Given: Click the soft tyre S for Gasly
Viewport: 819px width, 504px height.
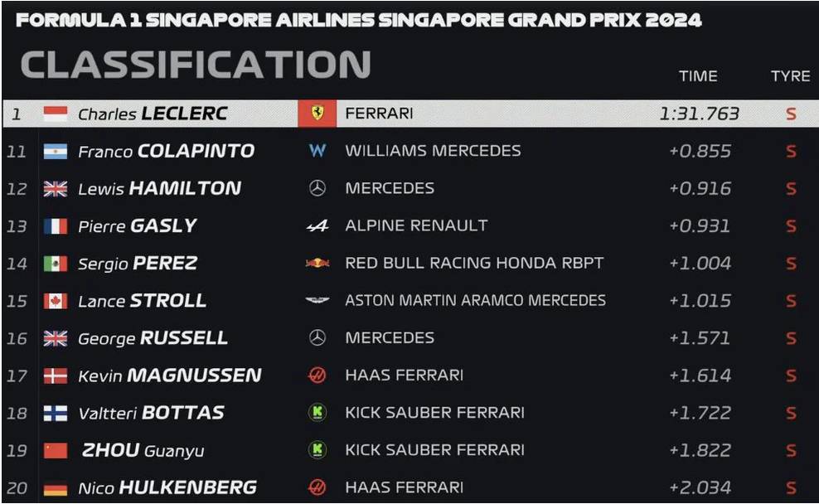Looking at the screenshot, I should pyautogui.click(x=791, y=226).
